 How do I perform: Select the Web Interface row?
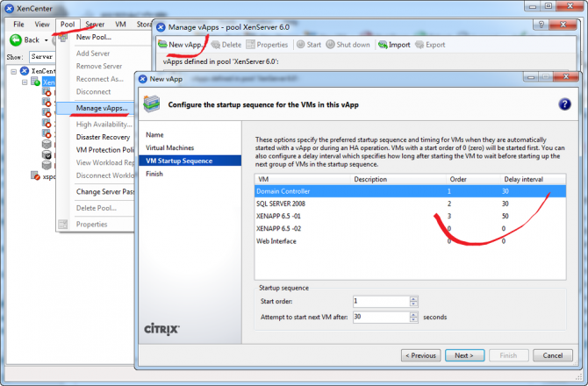pyautogui.click(x=410, y=241)
